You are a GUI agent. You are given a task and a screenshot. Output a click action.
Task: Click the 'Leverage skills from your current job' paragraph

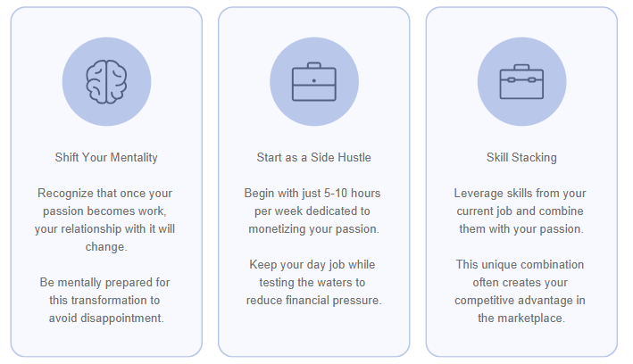(x=521, y=211)
